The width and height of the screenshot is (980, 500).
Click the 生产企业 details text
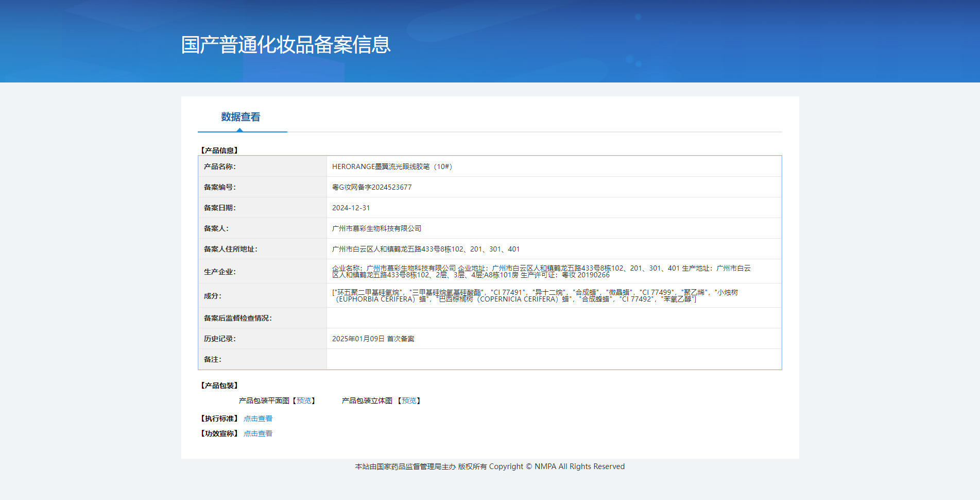tap(541, 271)
